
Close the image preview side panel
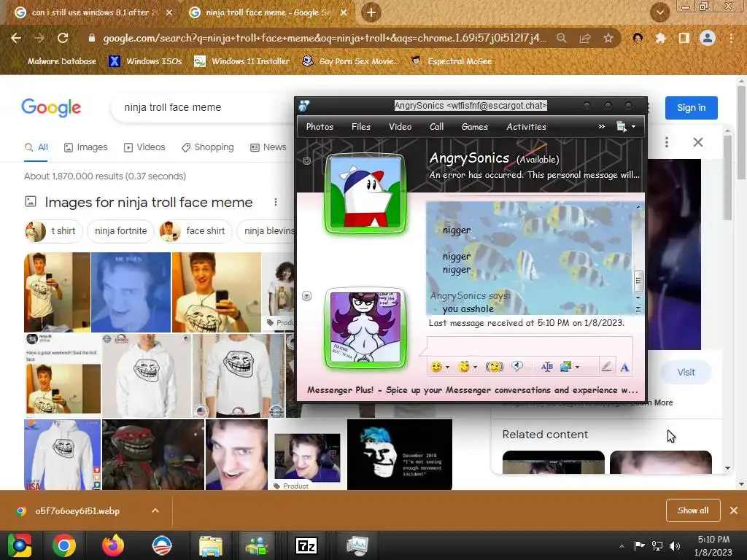pyautogui.click(x=698, y=142)
